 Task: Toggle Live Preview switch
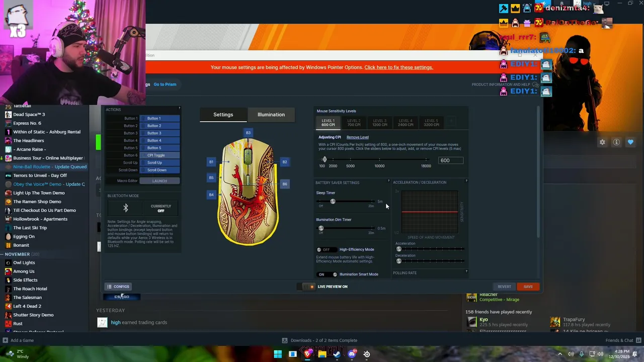(x=306, y=287)
